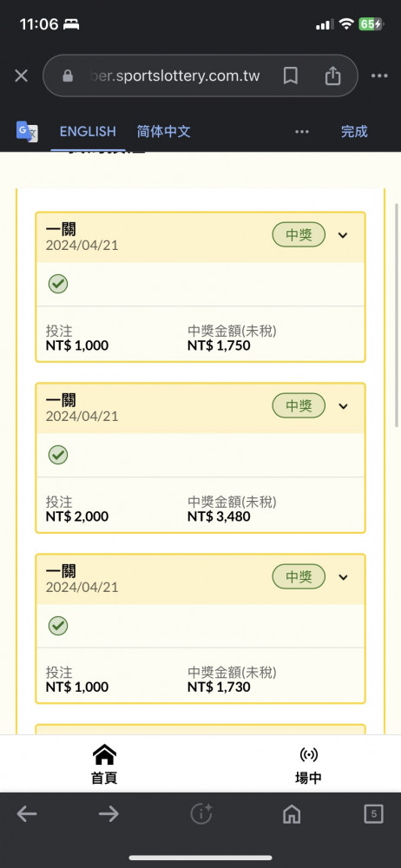Tap 完成 to finish translation
The image size is (401, 868).
point(354,132)
